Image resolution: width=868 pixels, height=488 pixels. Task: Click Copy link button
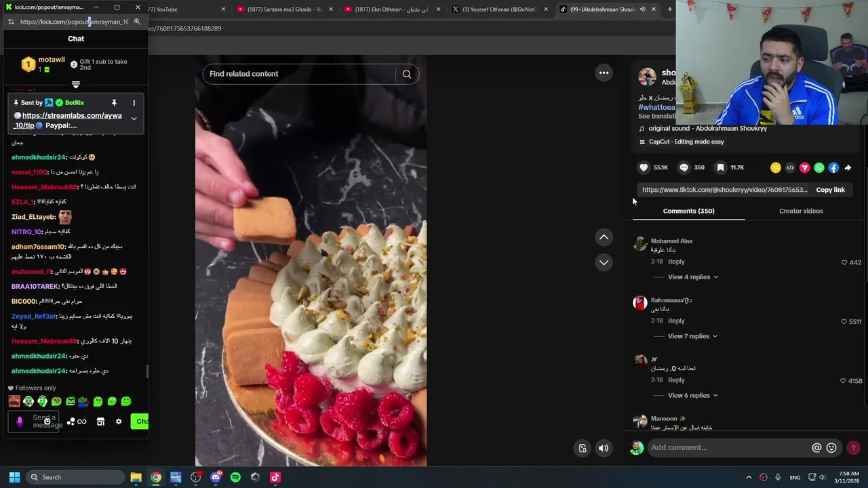pyautogui.click(x=830, y=190)
